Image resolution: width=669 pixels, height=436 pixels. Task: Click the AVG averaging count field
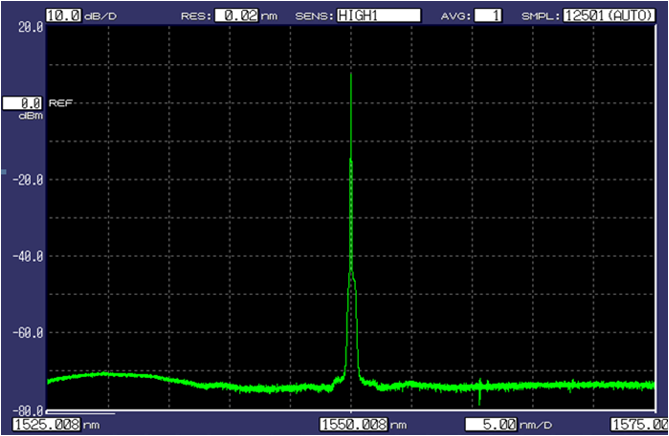click(x=489, y=16)
